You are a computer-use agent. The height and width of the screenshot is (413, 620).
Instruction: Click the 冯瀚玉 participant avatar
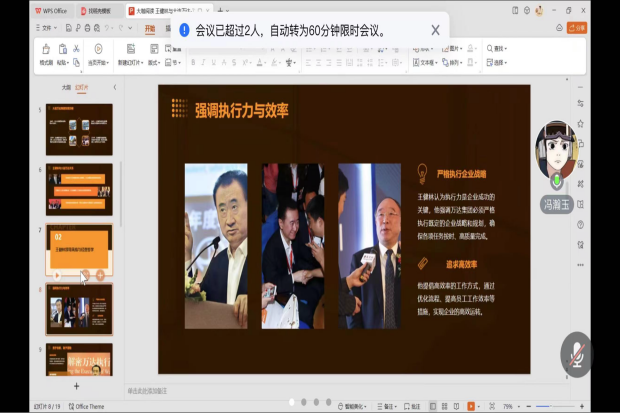(x=556, y=148)
